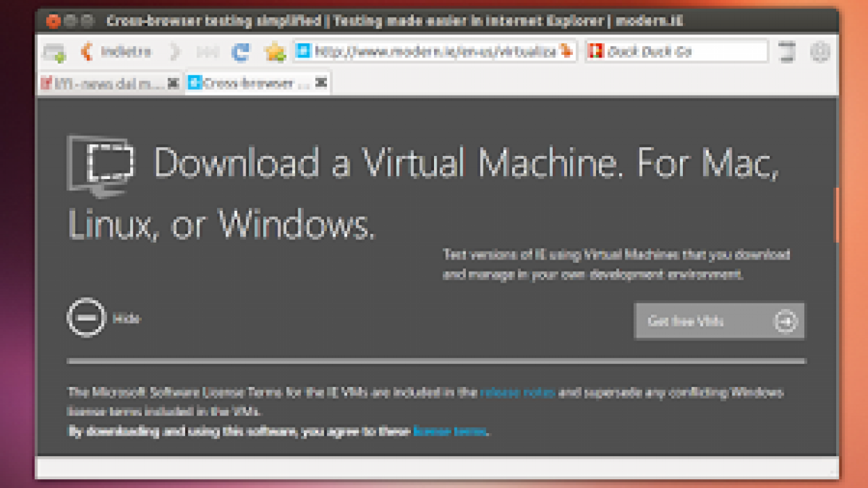The width and height of the screenshot is (868, 488).
Task: Reload the current page
Action: (240, 52)
